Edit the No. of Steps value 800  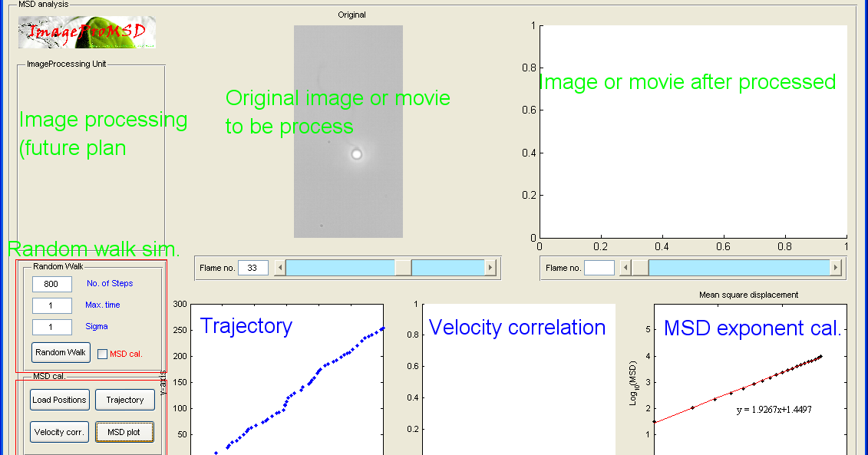51,284
